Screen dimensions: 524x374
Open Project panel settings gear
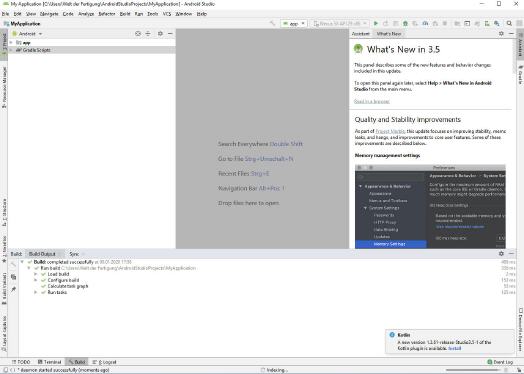tap(160, 33)
